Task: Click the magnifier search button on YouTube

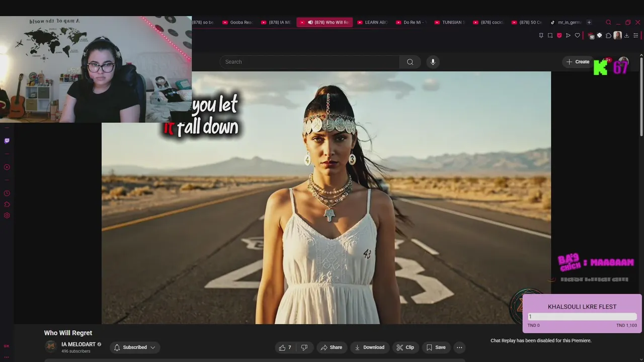Action: click(410, 62)
